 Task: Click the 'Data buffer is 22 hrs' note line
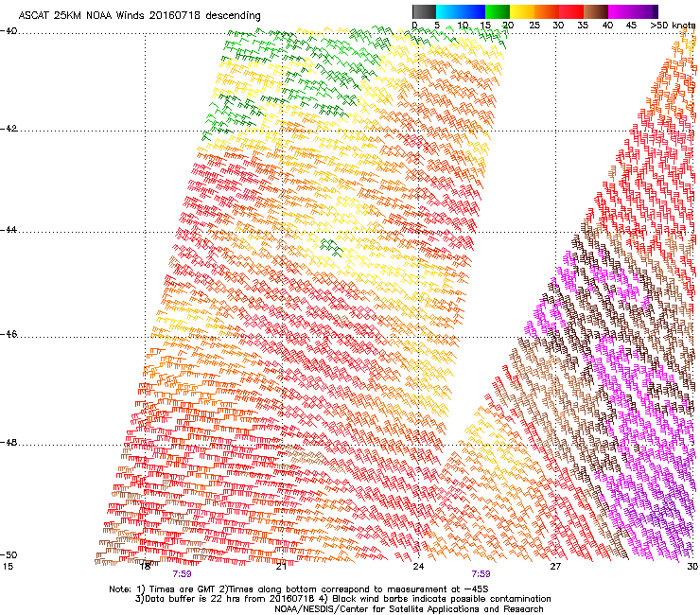[x=342, y=599]
